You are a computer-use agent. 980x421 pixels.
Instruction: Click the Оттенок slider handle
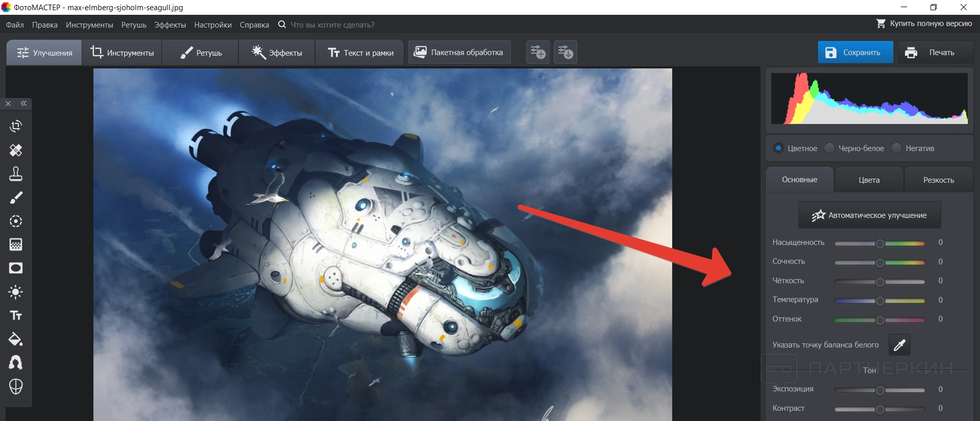tap(880, 320)
